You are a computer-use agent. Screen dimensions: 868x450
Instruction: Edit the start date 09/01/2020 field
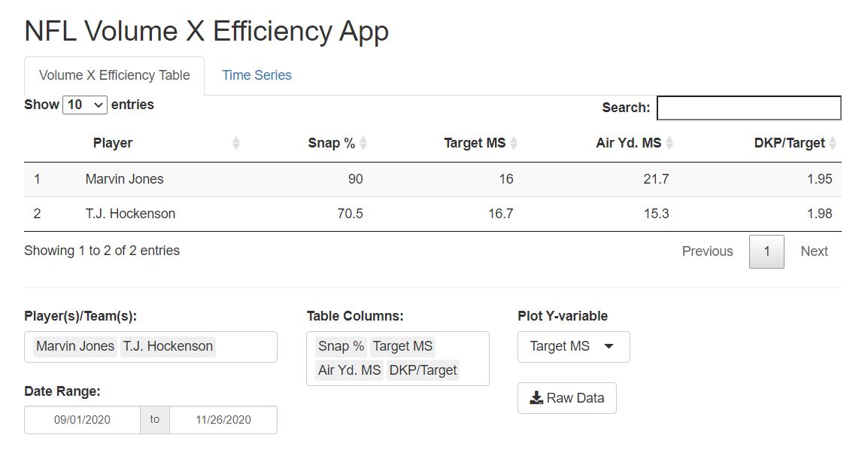[82, 420]
